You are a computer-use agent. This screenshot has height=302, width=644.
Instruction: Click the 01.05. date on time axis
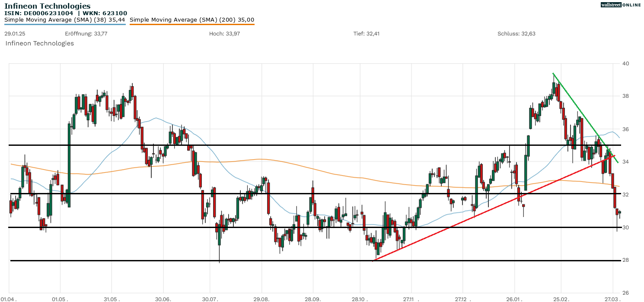point(60,299)
